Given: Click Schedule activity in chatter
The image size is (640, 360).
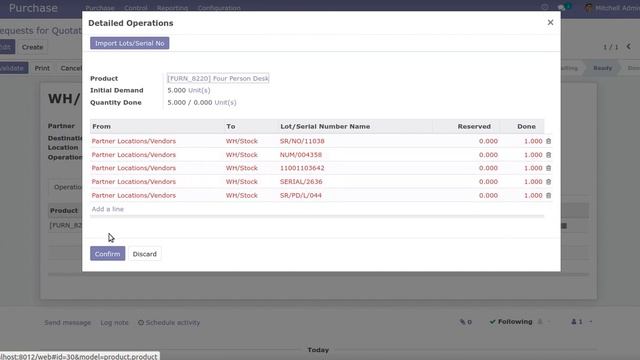Looking at the screenshot, I should pyautogui.click(x=169, y=322).
